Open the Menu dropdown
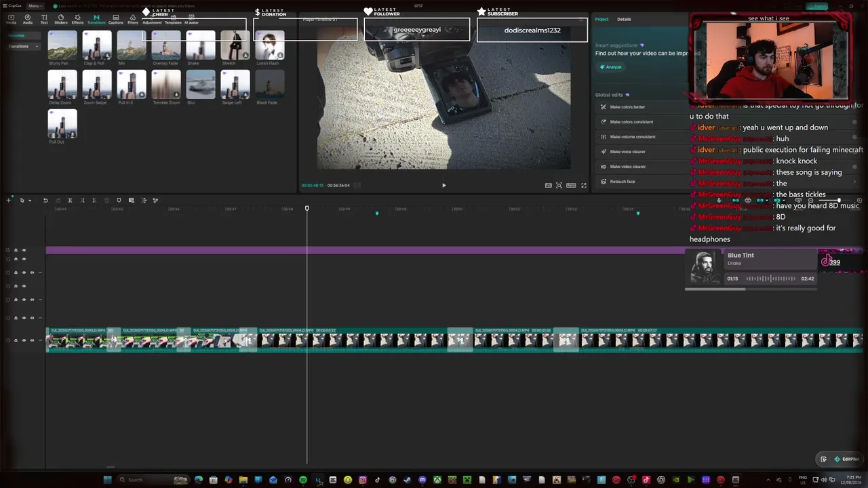 click(x=34, y=6)
